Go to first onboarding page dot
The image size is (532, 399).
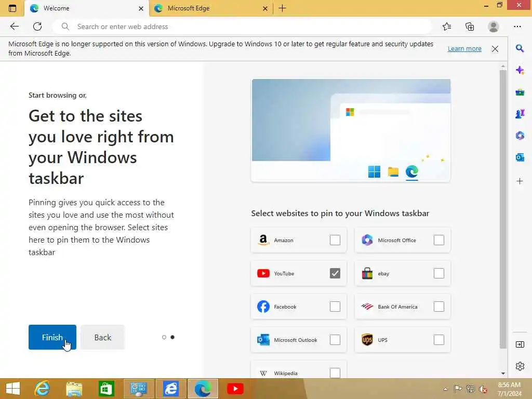[164, 337]
